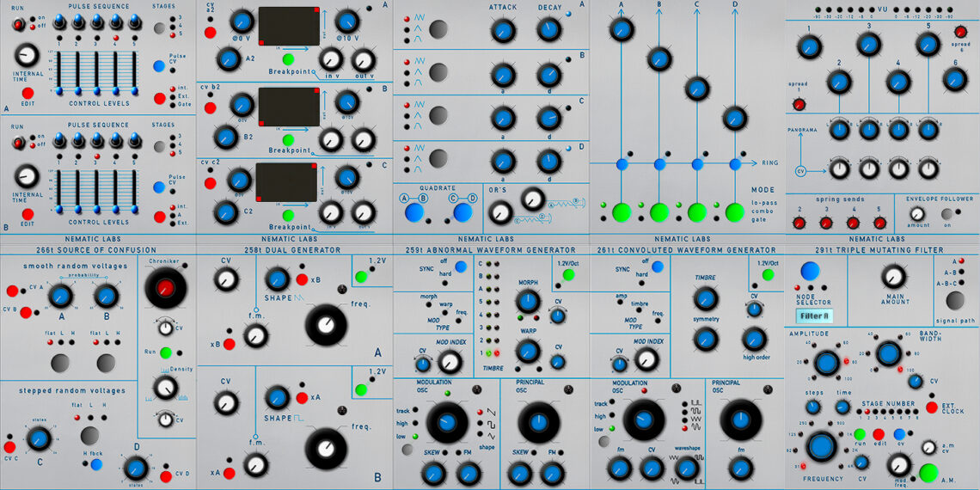The image size is (980, 490).
Task: Click the A2 blue knob
Action: click(228, 58)
